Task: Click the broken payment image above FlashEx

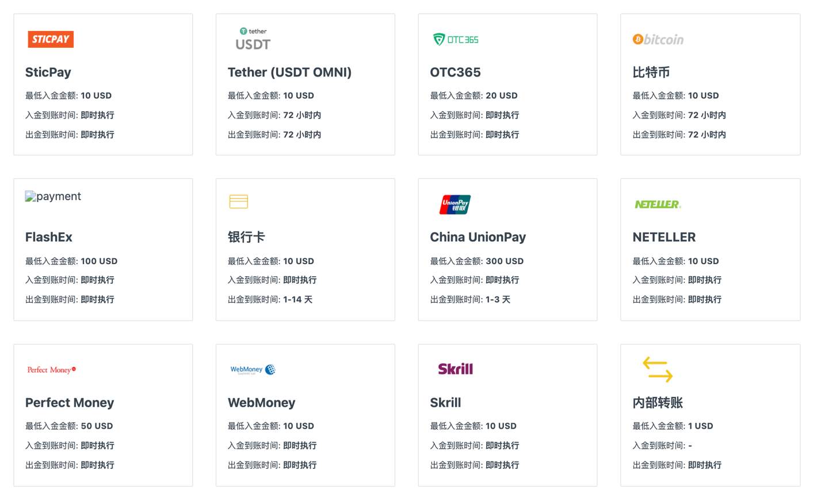Action: coord(53,196)
